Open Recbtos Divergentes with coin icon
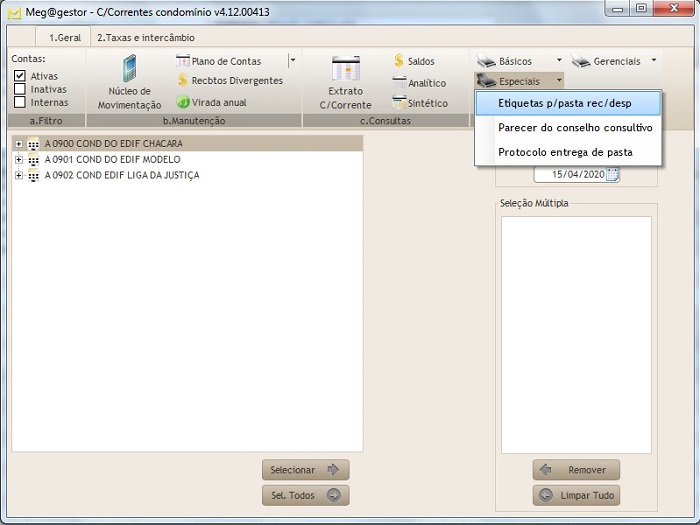Viewport: 700px width, 525px height. point(229,81)
